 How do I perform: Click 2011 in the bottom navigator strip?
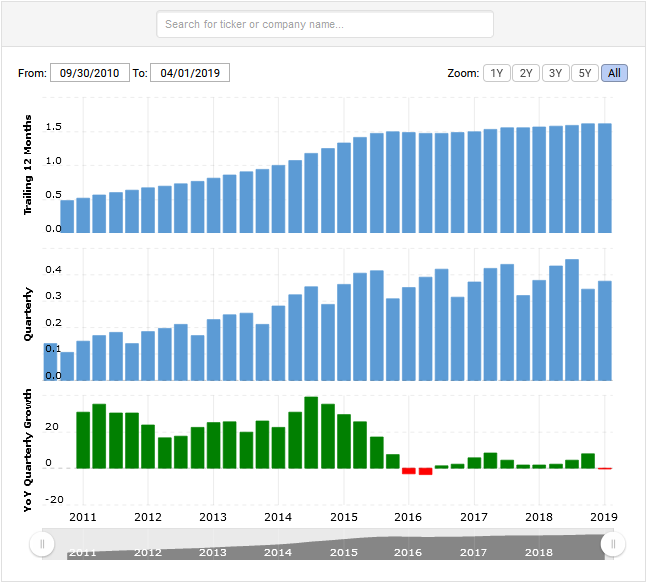pyautogui.click(x=83, y=552)
